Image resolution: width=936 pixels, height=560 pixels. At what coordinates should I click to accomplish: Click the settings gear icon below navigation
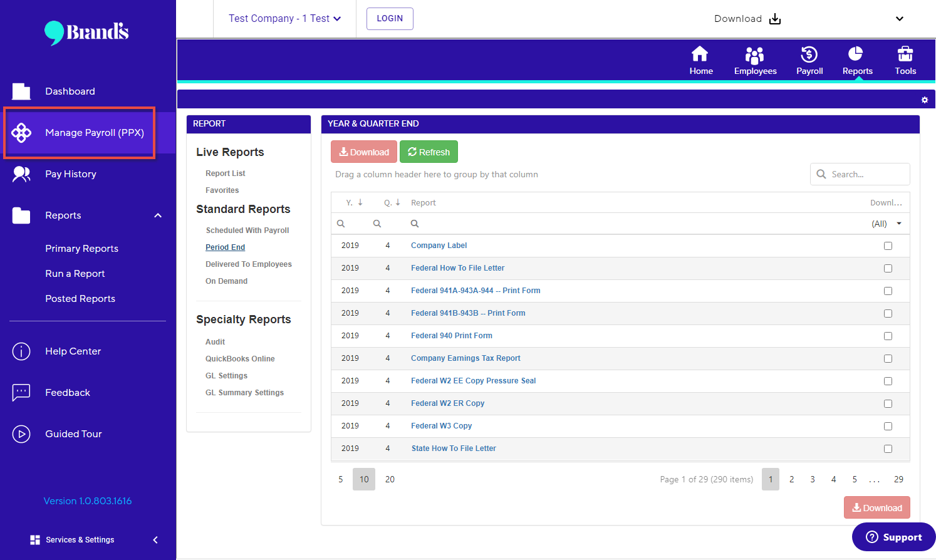coord(925,100)
